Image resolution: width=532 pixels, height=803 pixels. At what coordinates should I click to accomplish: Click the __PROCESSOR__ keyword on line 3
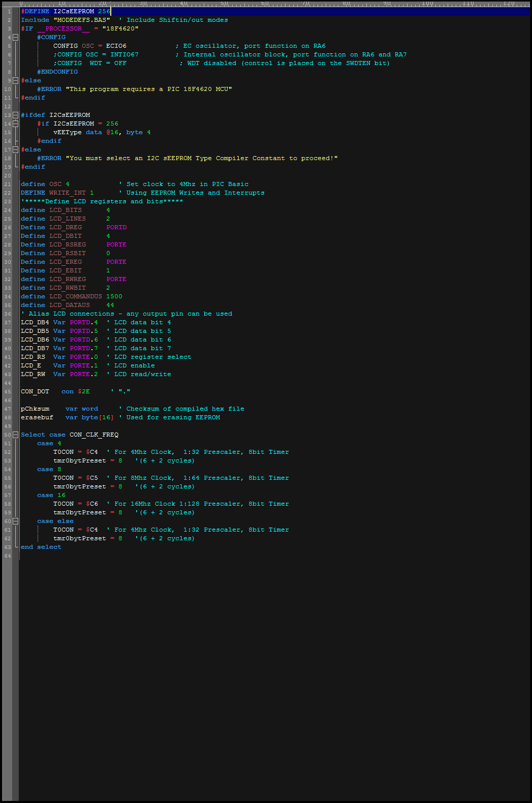[x=63, y=28]
